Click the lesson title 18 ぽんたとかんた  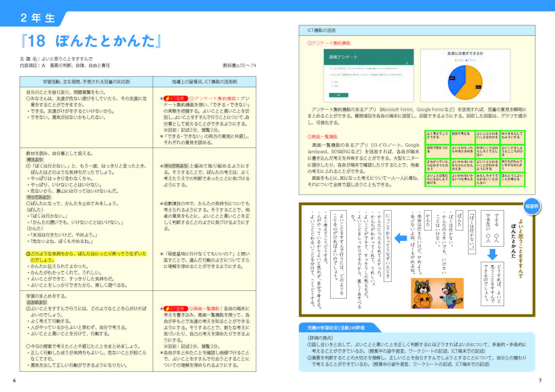click(x=91, y=41)
